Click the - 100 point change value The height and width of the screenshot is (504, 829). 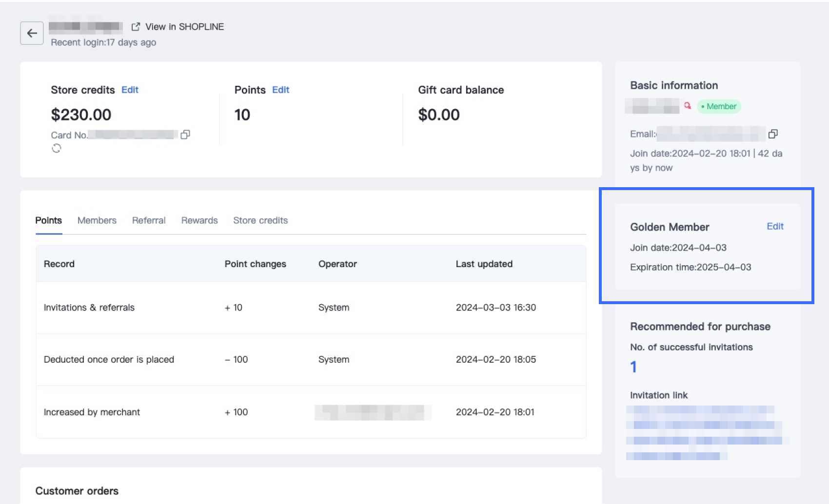pyautogui.click(x=236, y=360)
